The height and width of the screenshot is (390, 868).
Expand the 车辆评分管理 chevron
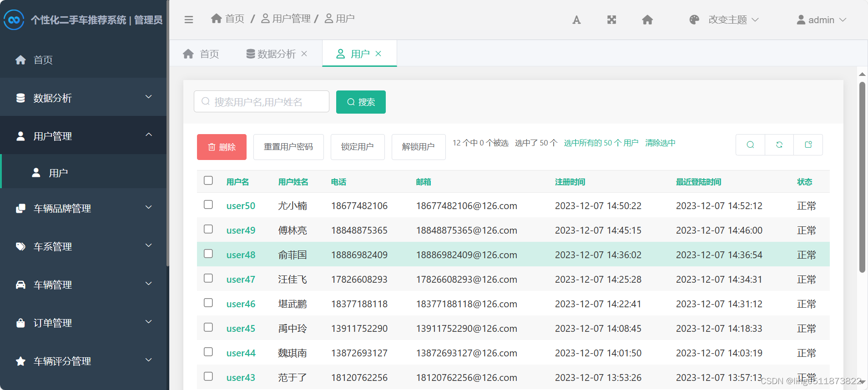[149, 360]
